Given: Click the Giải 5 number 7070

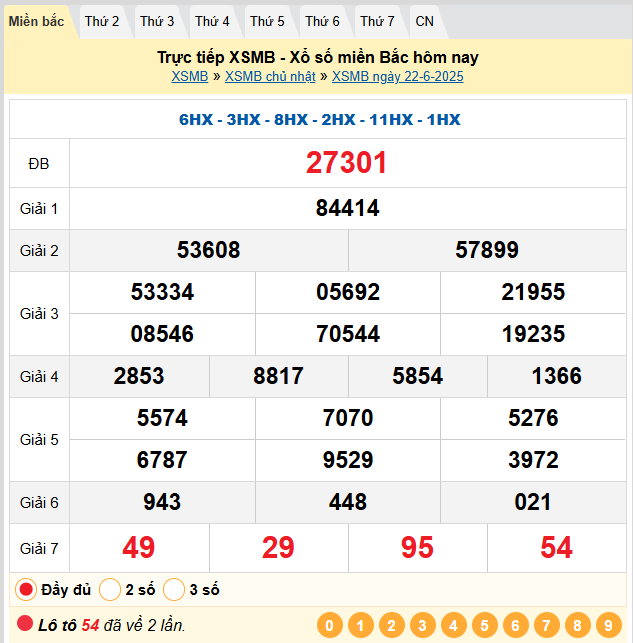Looking at the screenshot, I should (348, 418).
